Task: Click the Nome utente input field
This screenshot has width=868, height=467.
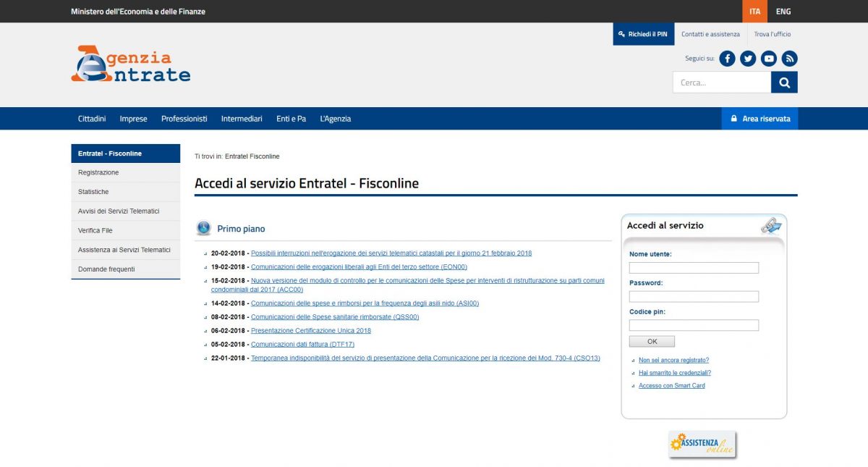Action: (694, 268)
